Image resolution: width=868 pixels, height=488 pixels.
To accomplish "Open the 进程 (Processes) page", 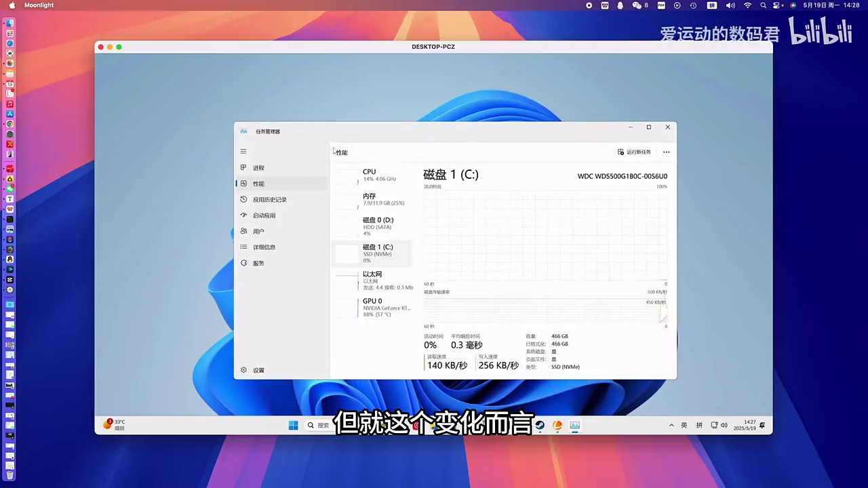I will tap(281, 167).
